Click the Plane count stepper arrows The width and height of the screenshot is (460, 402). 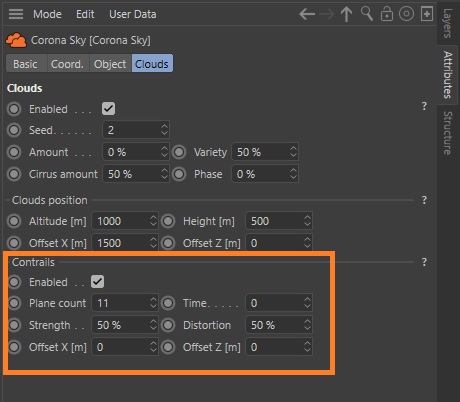click(x=153, y=303)
